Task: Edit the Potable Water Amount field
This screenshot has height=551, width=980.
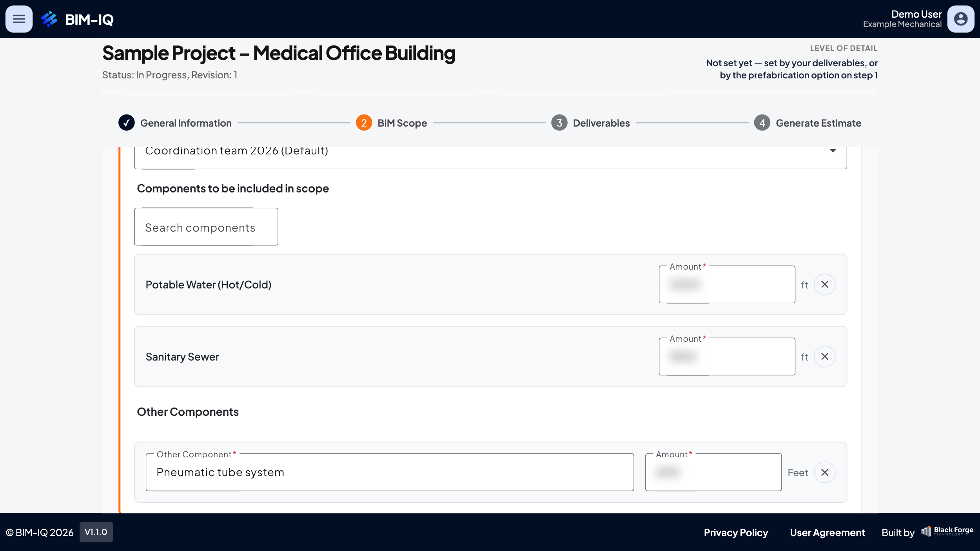Action: (x=727, y=285)
